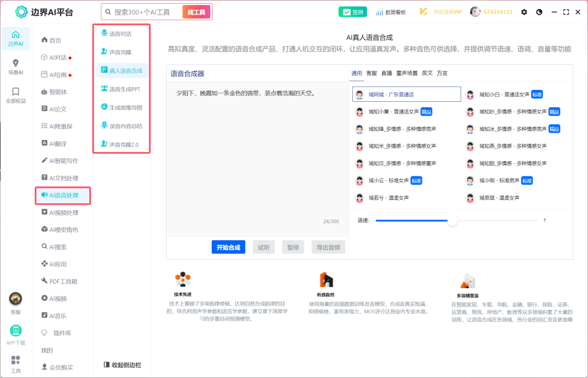Image resolution: width=588 pixels, height=378 pixels.
Task: Open 数据看板 chart icon
Action: click(x=391, y=12)
